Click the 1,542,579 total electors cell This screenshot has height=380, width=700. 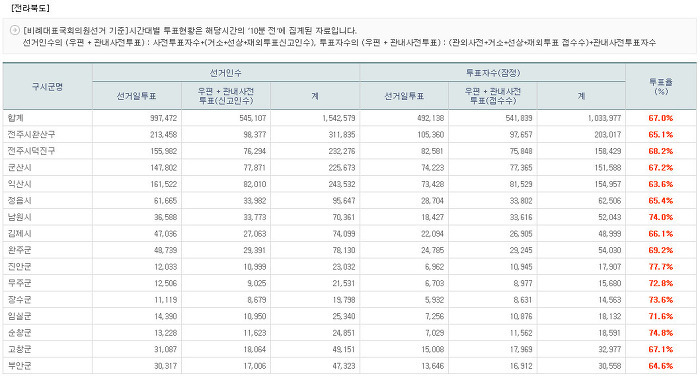339,118
